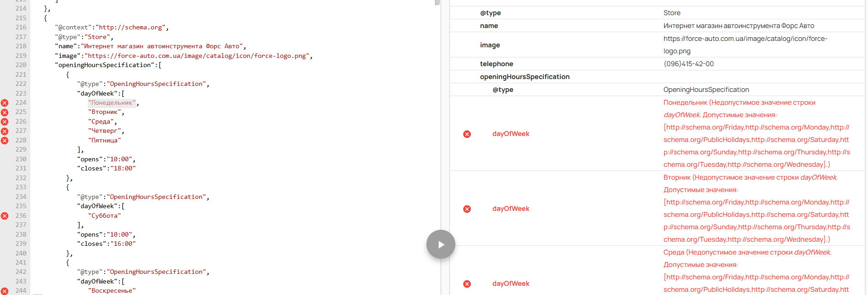Click the "Суббота" value in the code
The width and height of the screenshot is (868, 295).
point(105,216)
